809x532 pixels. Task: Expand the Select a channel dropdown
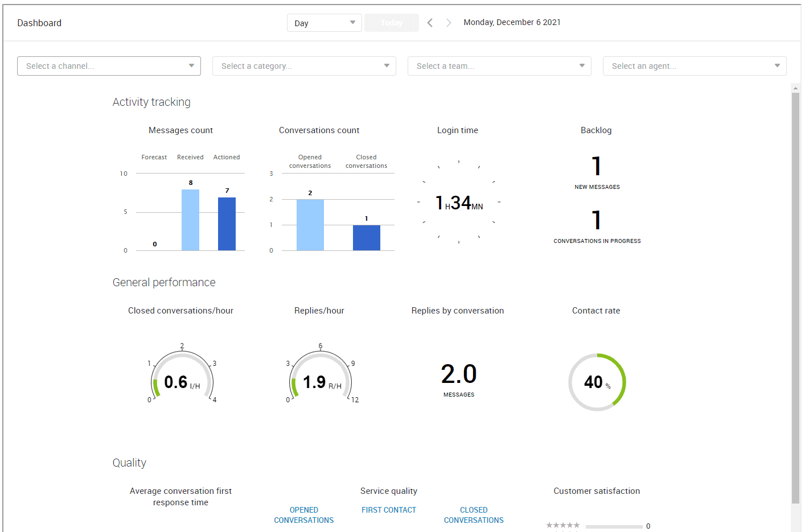[x=109, y=66]
